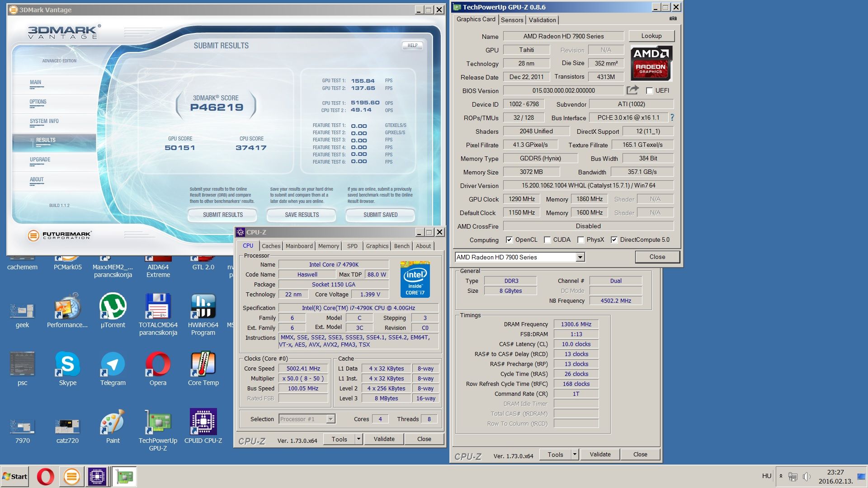This screenshot has height=488, width=868.
Task: Open the CPU-Z Tools dropdown arrow
Action: [359, 439]
